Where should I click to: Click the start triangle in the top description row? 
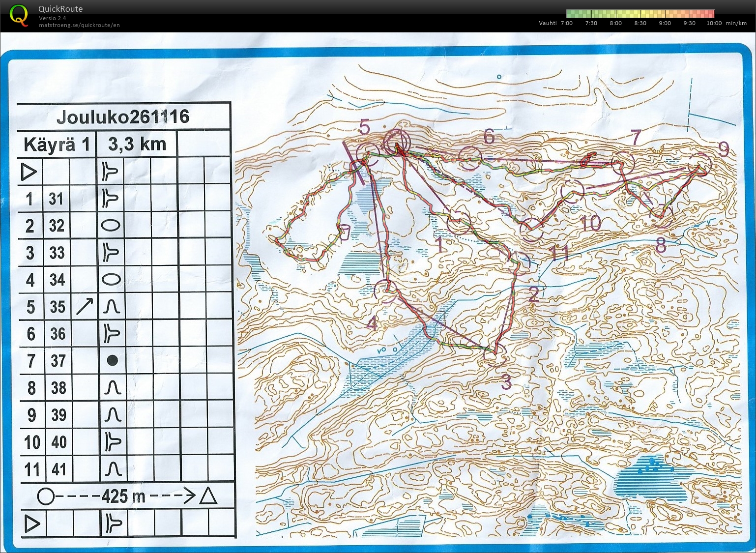[29, 172]
